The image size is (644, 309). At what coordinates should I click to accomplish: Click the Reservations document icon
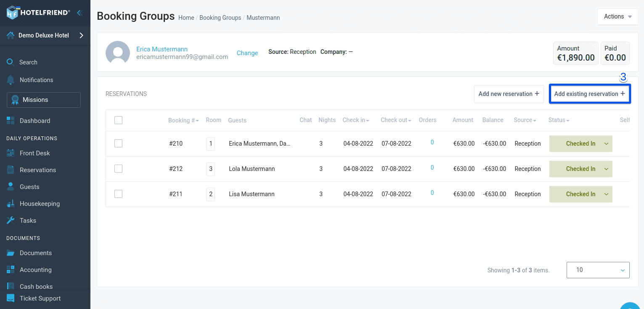11,170
